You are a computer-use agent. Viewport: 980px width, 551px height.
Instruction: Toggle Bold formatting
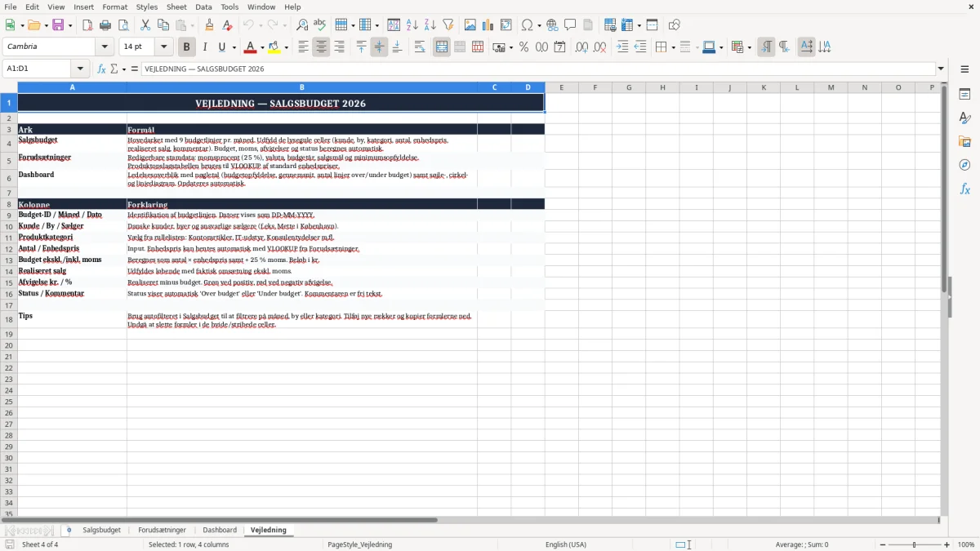[186, 47]
